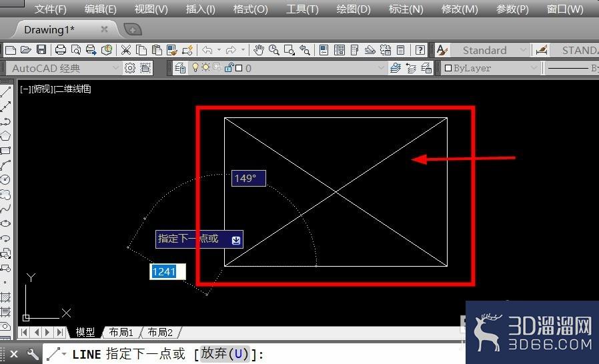Click the Cut scissors icon
599x364 pixels.
coord(125,50)
